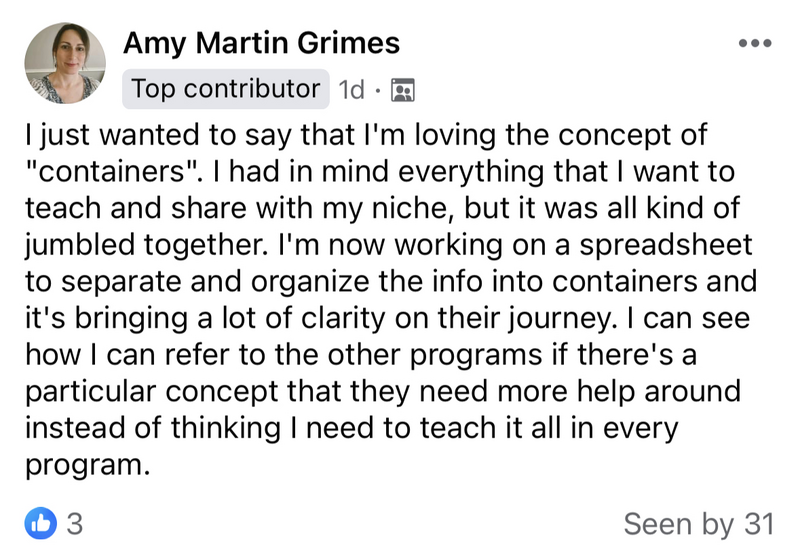Viewport: 800px width, 555px height.
Task: Click the final word program. in the post
Action: [x=88, y=467]
